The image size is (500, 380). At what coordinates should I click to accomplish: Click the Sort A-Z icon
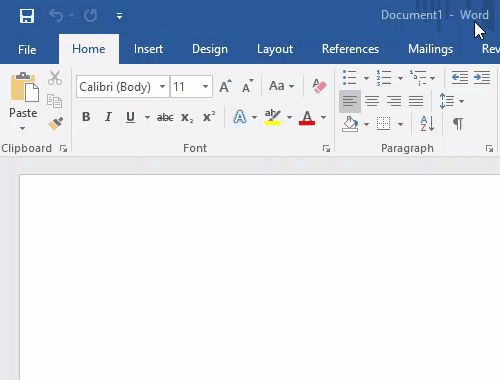[427, 124]
